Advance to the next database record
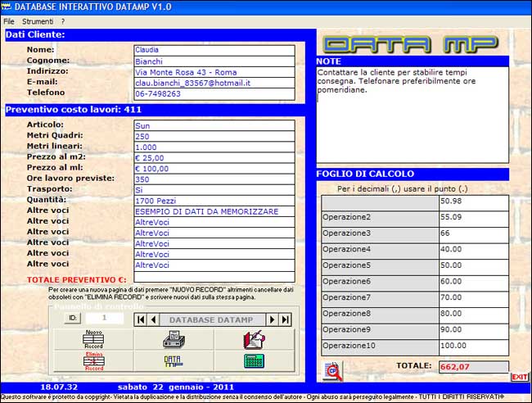Viewport: 532px width, 403px height. 272,319
